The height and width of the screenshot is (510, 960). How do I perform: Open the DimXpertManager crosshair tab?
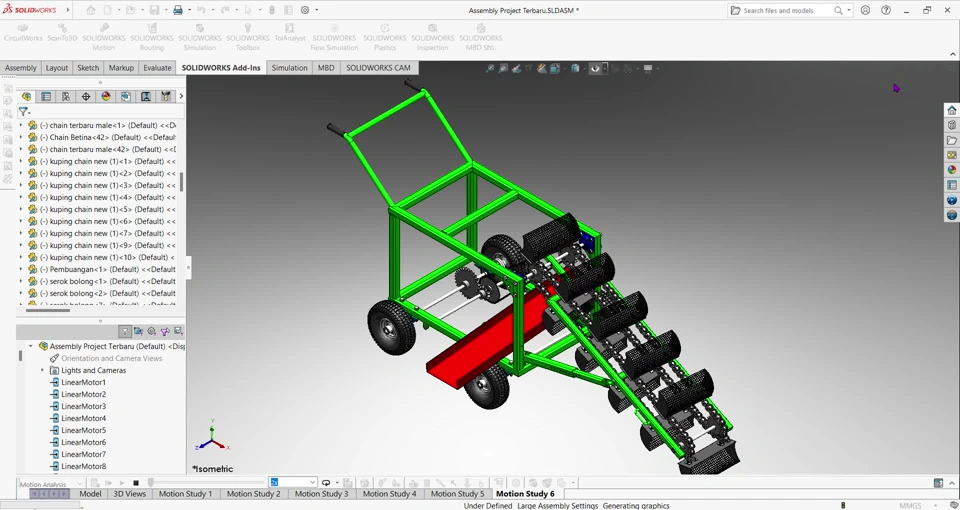coord(86,96)
